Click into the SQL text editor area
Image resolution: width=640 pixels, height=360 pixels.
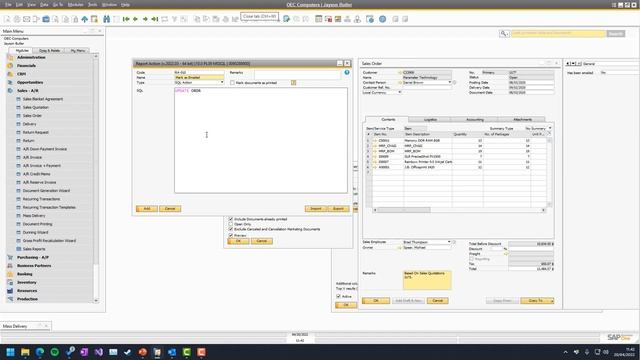coord(261,140)
